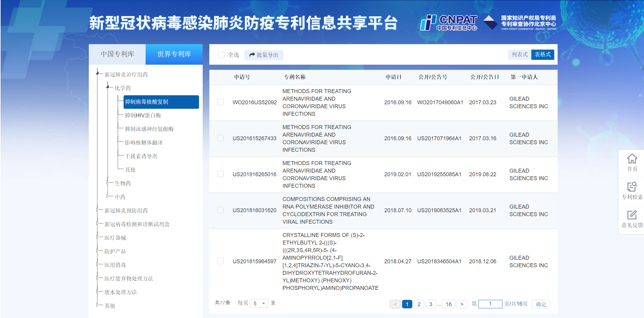Image resolution: width=644 pixels, height=318 pixels.
Task: Go to the previous results page
Action: [395, 304]
